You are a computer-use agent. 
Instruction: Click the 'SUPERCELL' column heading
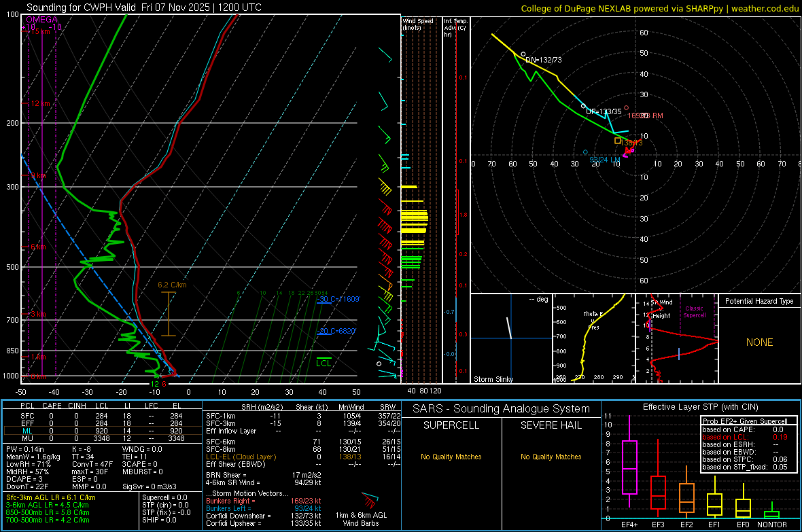(451, 425)
